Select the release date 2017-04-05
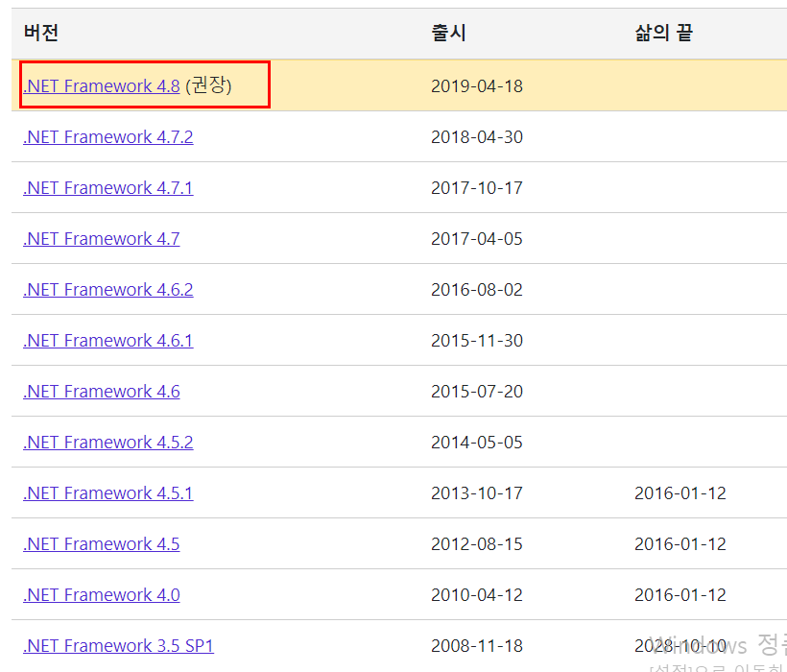 click(477, 239)
